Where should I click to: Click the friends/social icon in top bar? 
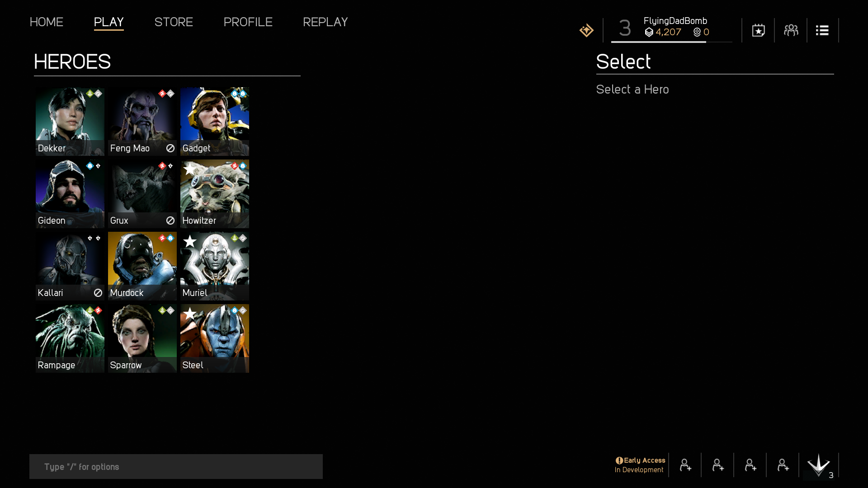pos(791,30)
